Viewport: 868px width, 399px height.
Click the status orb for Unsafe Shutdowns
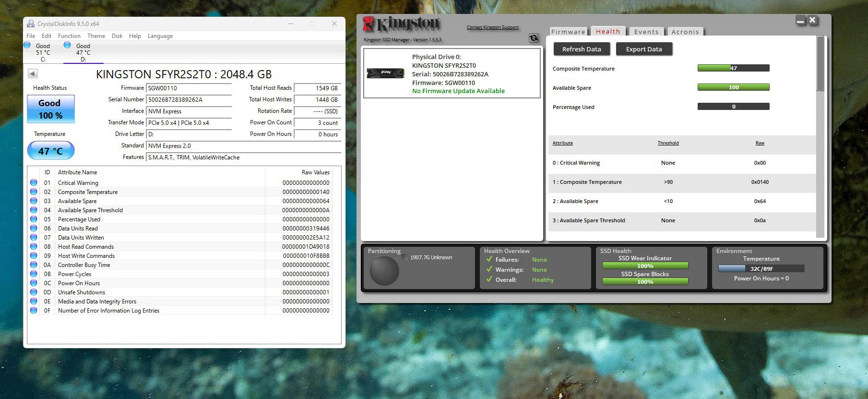click(x=34, y=292)
